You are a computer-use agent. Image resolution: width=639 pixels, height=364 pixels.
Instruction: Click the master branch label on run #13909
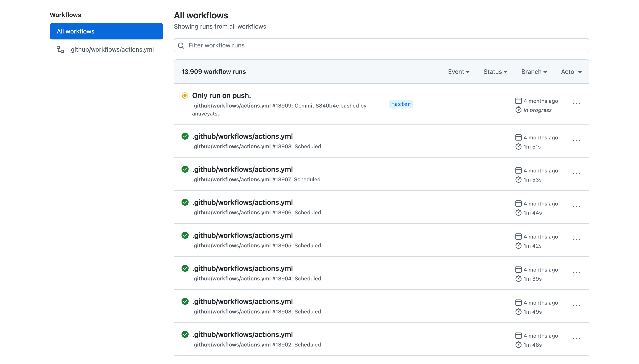click(401, 104)
